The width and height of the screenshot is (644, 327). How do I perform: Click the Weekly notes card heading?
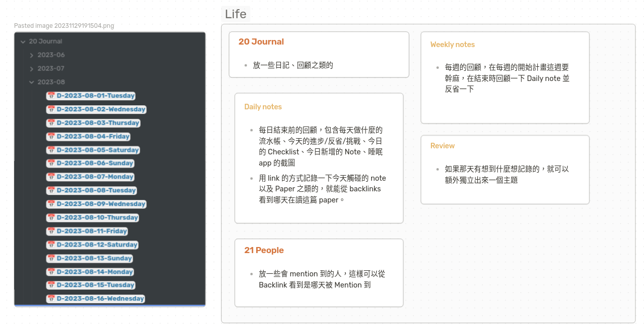[453, 44]
